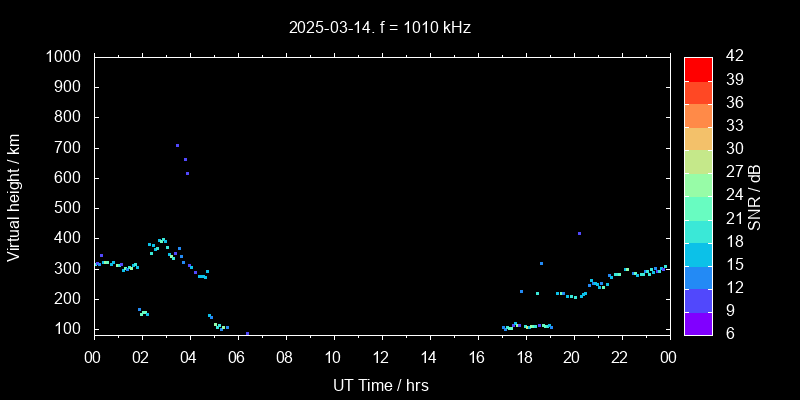
Task: Select the yellow-green 27–30 dB colorbar segment
Action: (x=698, y=161)
